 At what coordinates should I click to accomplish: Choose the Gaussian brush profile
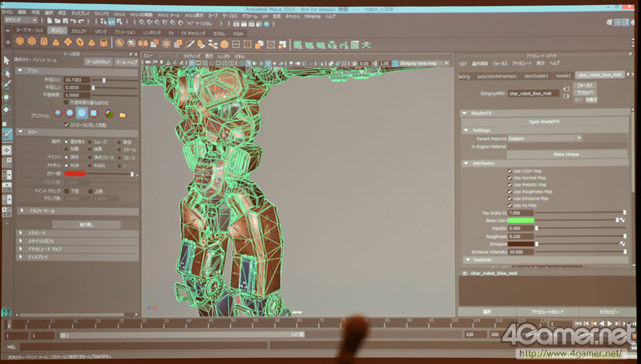pyautogui.click(x=58, y=113)
